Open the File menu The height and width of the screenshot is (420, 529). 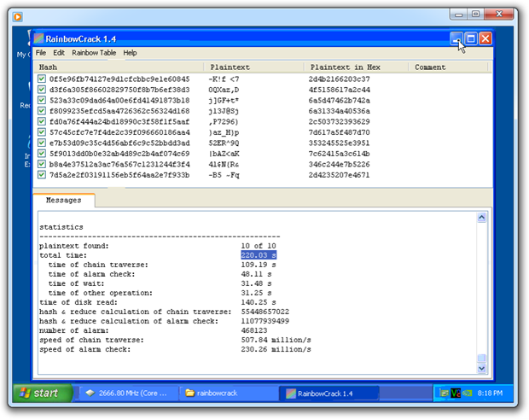point(40,53)
